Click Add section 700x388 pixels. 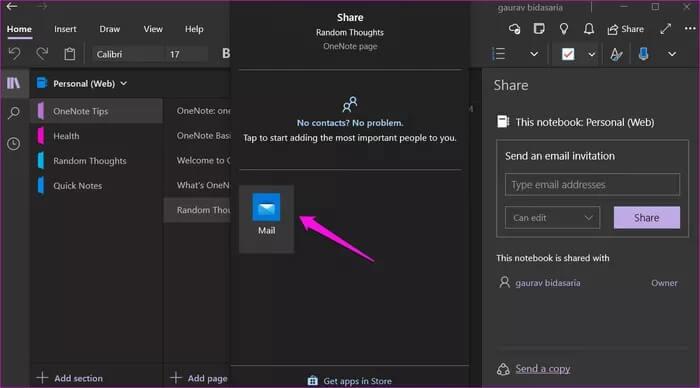pyautogui.click(x=70, y=378)
